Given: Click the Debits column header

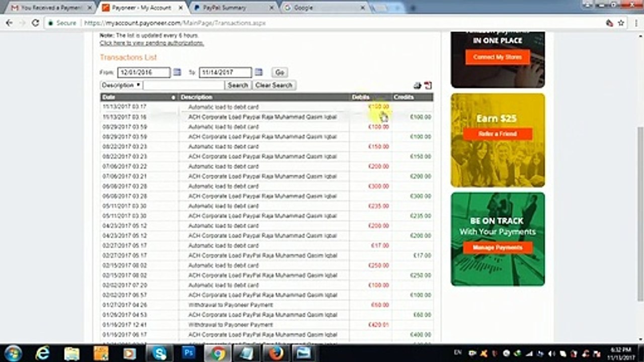Looking at the screenshot, I should (371, 97).
